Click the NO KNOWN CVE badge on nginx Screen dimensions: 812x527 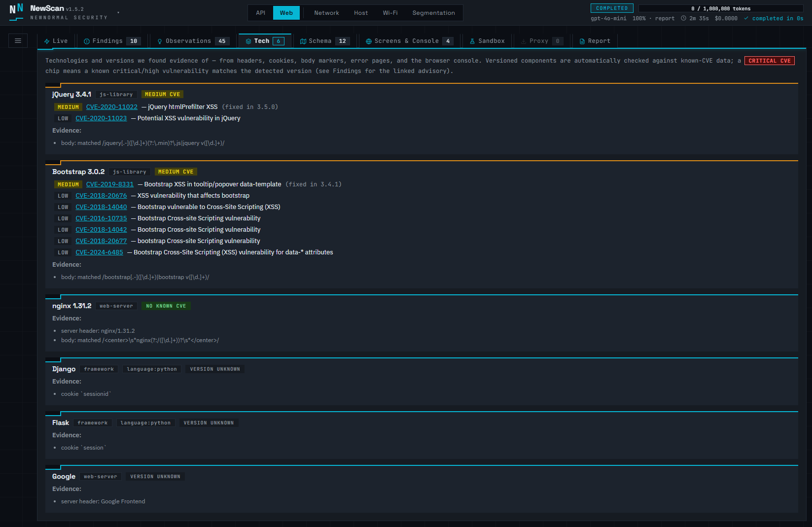click(166, 306)
